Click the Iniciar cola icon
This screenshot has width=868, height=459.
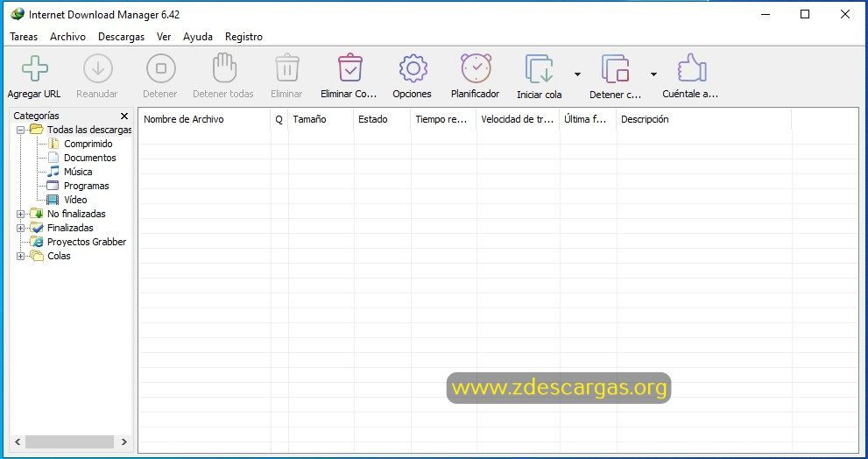(540, 69)
